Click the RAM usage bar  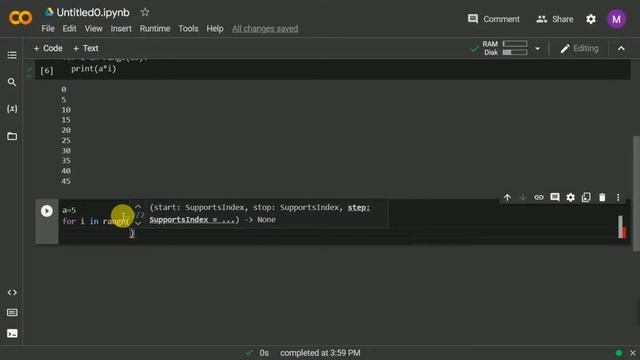[515, 44]
